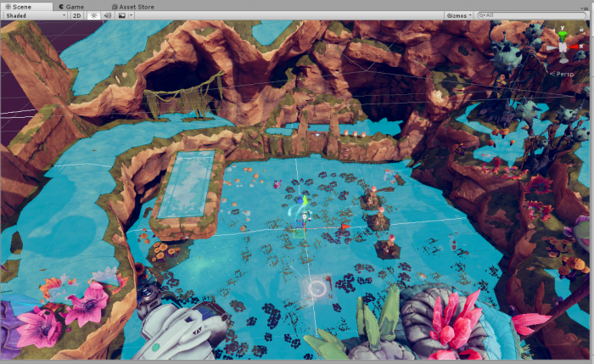Open the search filter magnifier dropdown
The width and height of the screenshot is (594, 364).
[x=482, y=15]
